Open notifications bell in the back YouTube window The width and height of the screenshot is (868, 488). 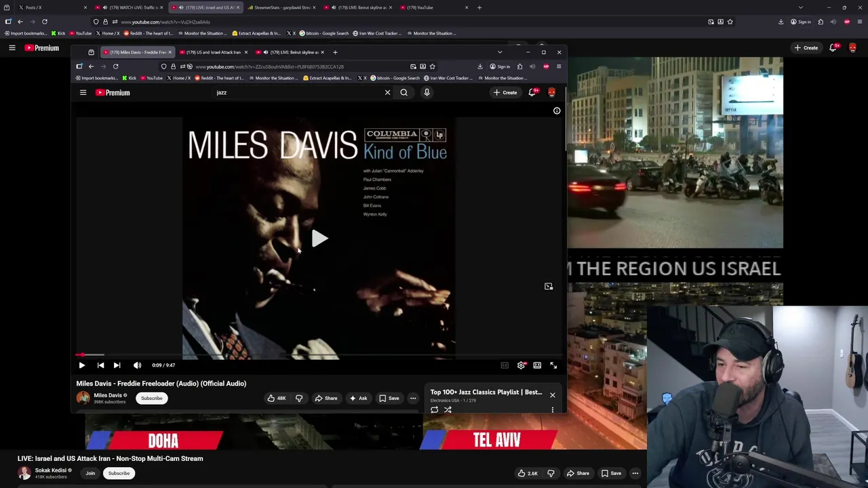click(833, 47)
